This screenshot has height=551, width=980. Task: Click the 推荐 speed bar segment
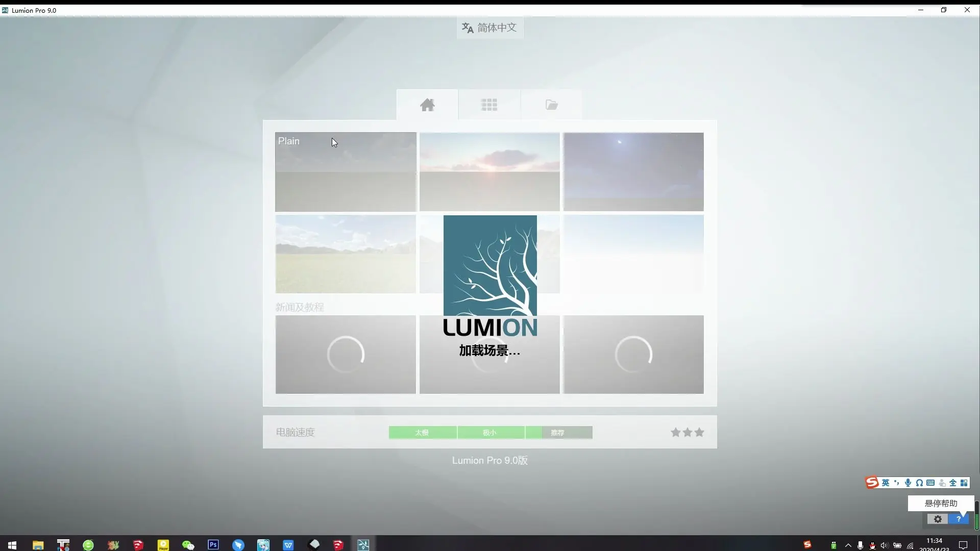click(x=559, y=433)
